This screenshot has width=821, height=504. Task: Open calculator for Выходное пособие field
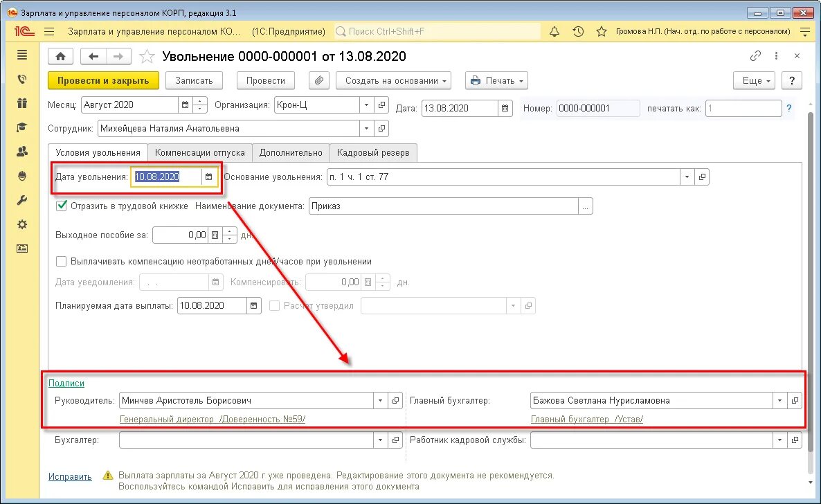coord(215,235)
